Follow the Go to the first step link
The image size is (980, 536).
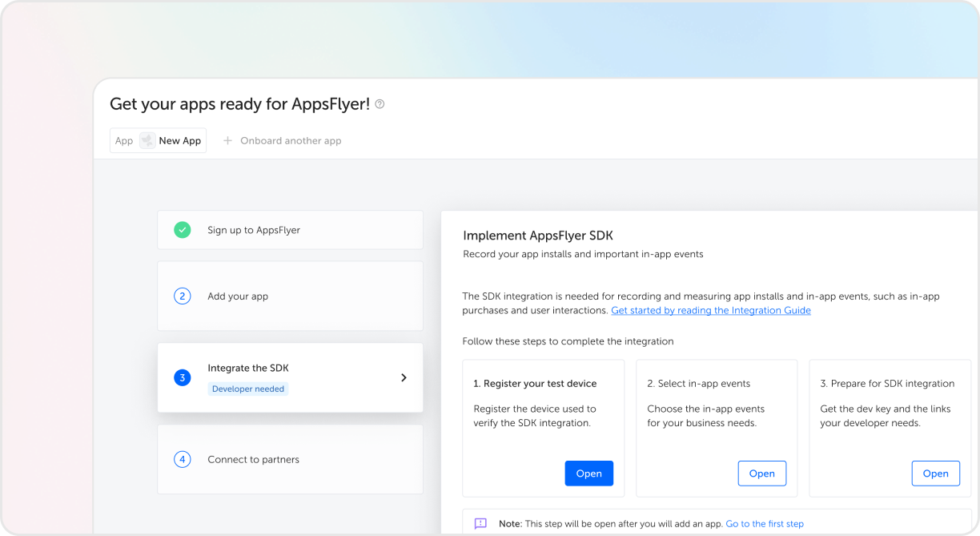click(765, 523)
